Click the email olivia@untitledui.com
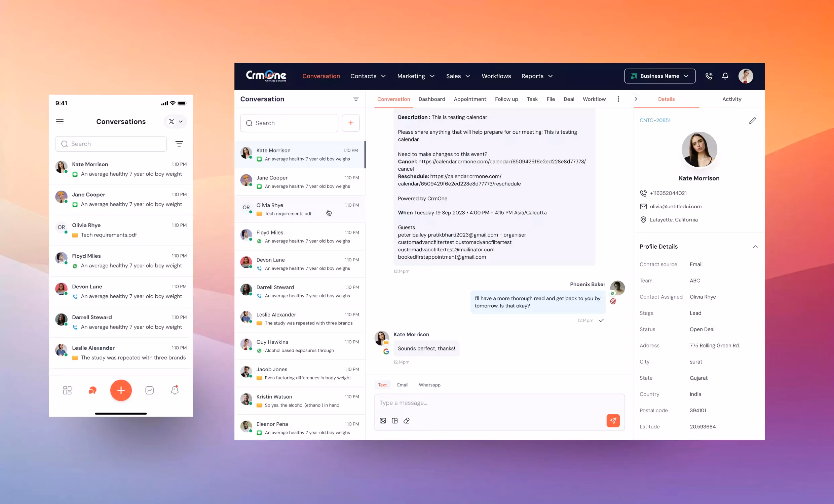 tap(675, 206)
